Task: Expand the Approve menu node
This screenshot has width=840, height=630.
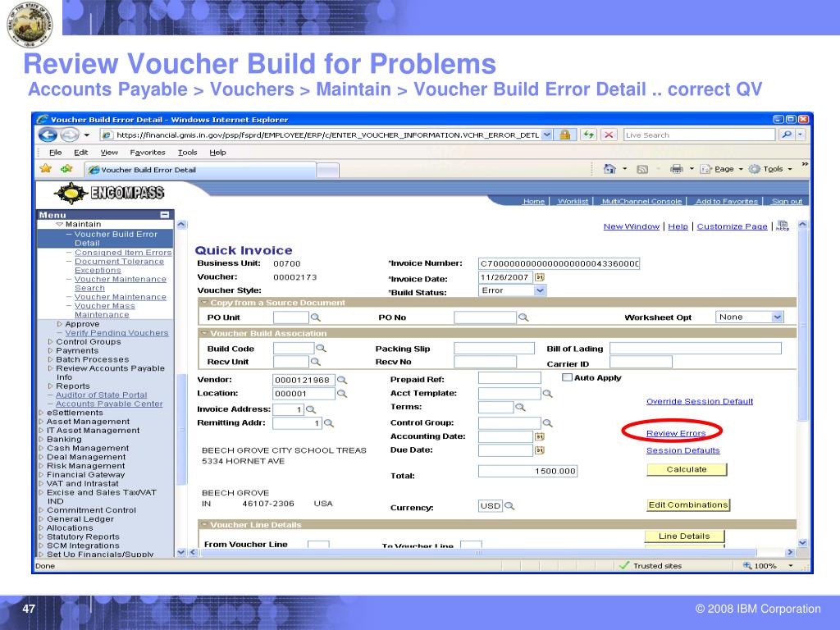Action: tap(59, 324)
